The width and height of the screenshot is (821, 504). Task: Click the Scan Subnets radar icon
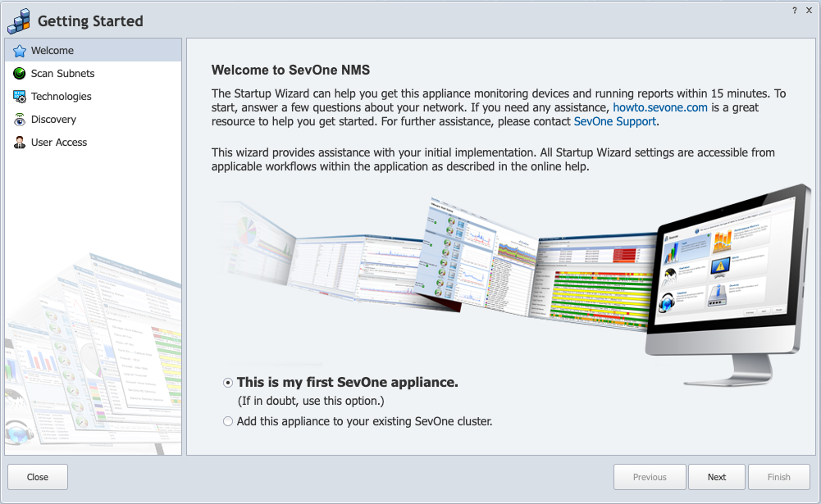(20, 74)
